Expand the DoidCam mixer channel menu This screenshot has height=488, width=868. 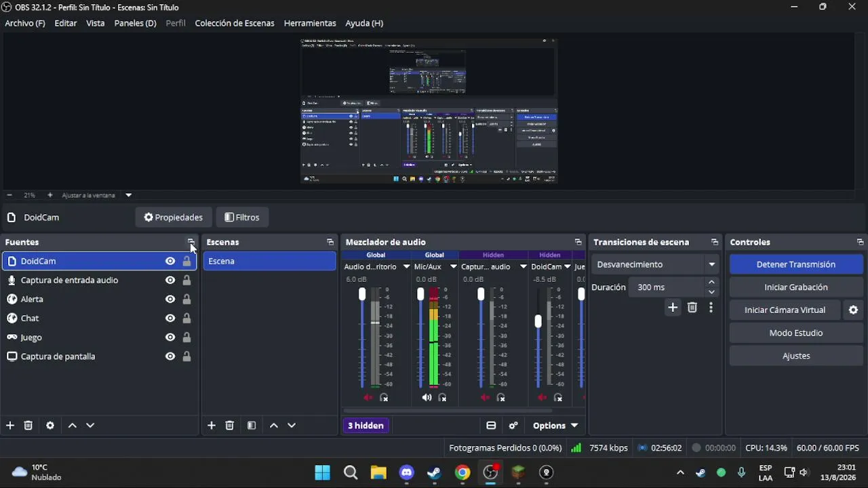click(568, 266)
